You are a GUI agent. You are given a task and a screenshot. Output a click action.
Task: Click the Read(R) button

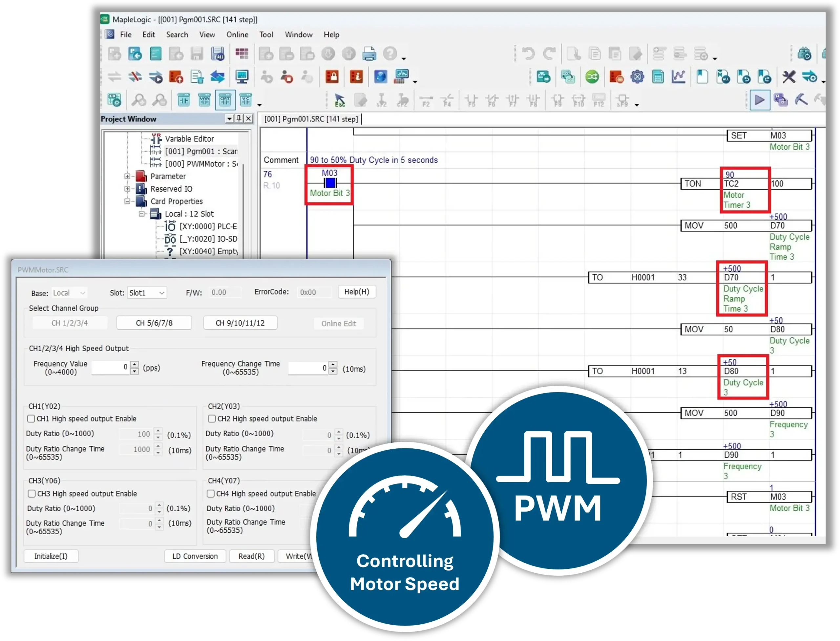(x=251, y=556)
